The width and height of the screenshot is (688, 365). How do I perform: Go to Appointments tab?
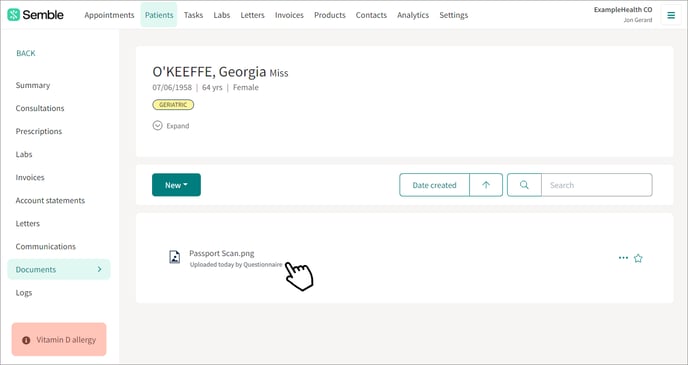[x=109, y=15]
